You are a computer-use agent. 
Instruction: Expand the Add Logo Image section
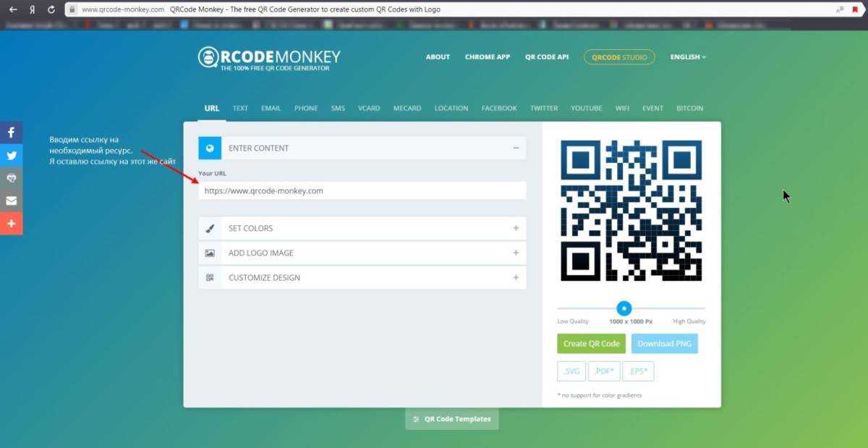click(x=516, y=253)
